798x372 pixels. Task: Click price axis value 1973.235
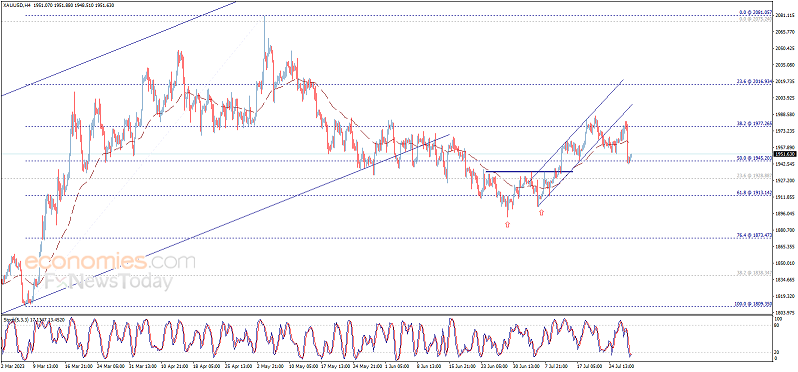point(784,131)
